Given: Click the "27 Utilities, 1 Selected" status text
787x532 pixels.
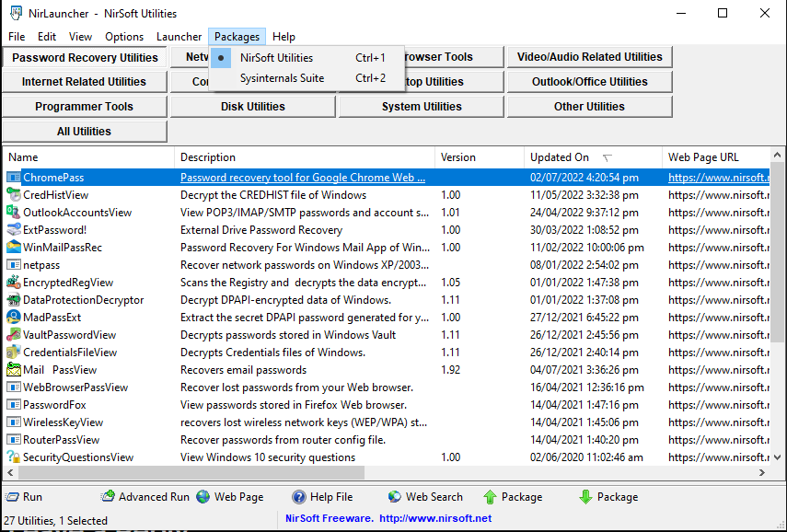Looking at the screenshot, I should pos(55,520).
